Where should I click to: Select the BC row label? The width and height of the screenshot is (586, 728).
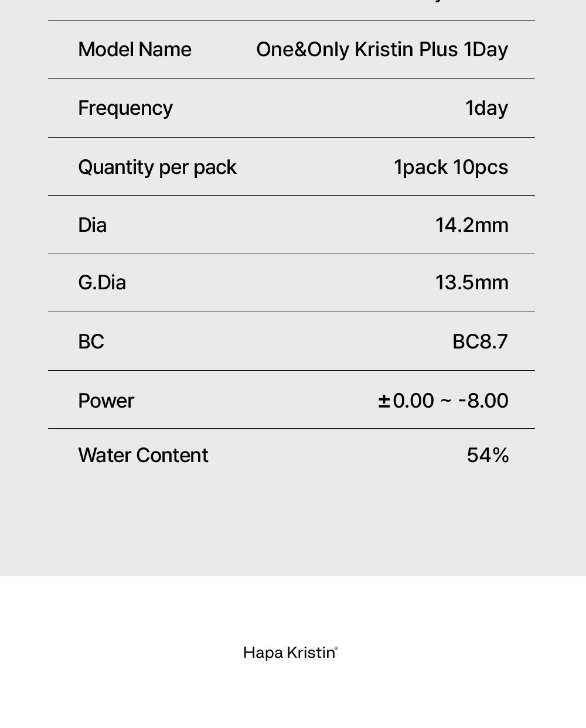[x=91, y=341]
